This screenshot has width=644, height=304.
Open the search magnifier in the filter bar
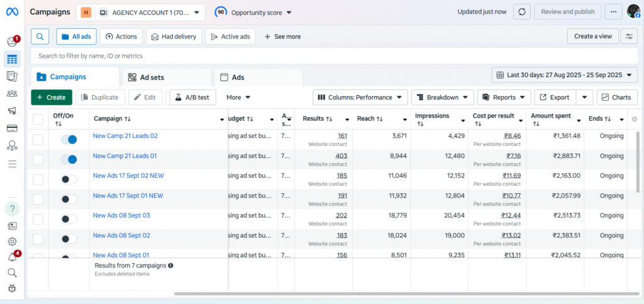coord(40,37)
